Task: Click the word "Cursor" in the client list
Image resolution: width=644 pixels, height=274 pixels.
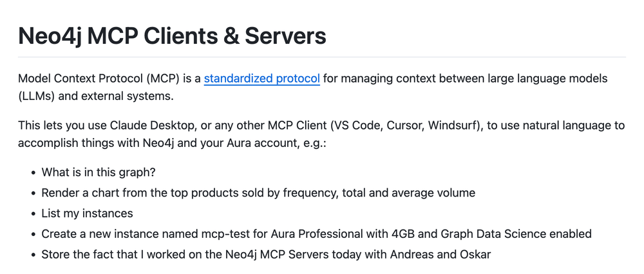Action: coord(404,125)
